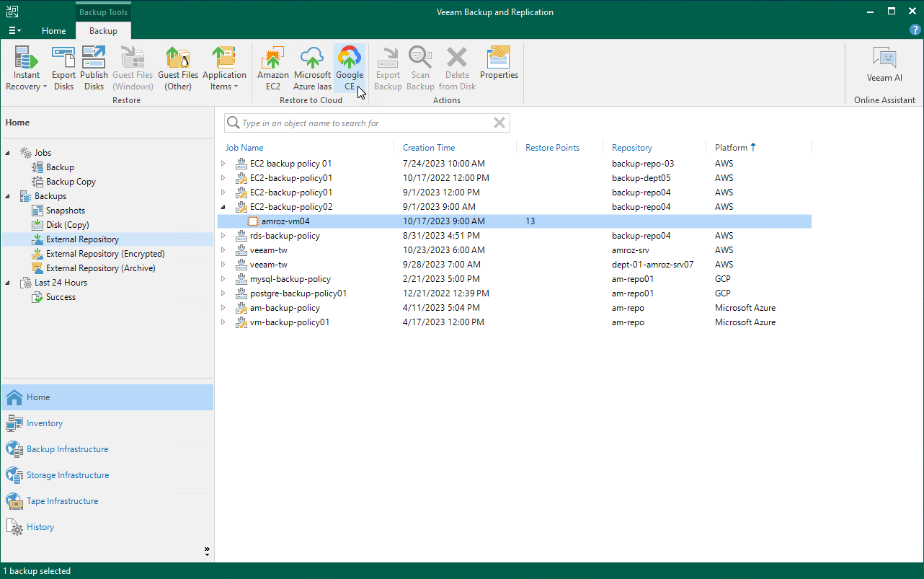Click the 13 restore points value
Image resolution: width=924 pixels, height=579 pixels.
[530, 221]
